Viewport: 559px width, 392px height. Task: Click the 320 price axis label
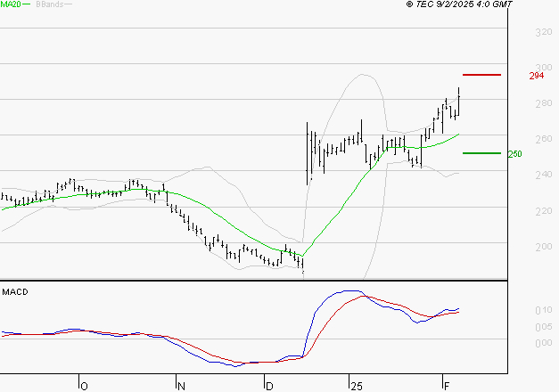(544, 32)
